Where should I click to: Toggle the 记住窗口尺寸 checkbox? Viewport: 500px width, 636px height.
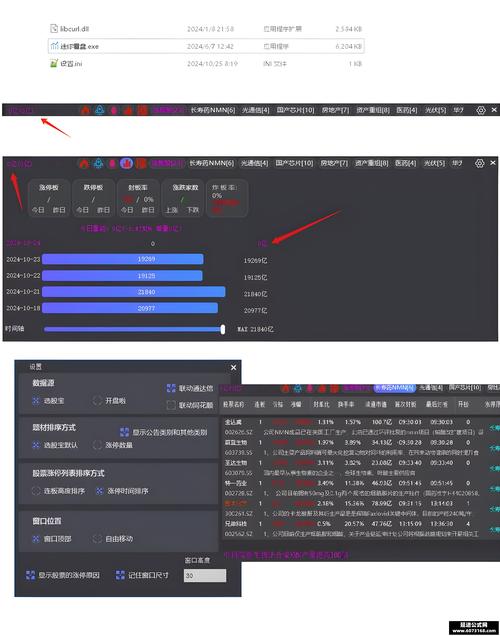pos(120,575)
